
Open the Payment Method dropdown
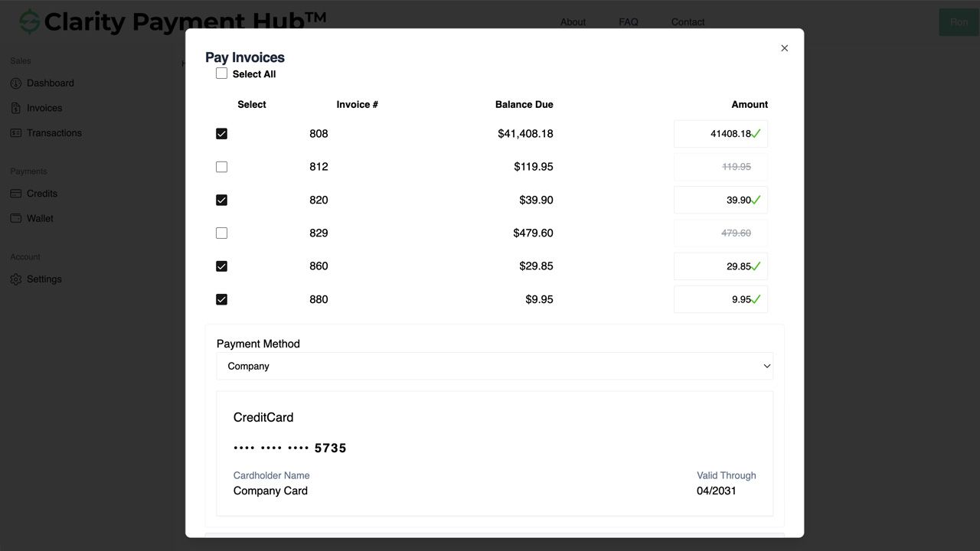(495, 366)
